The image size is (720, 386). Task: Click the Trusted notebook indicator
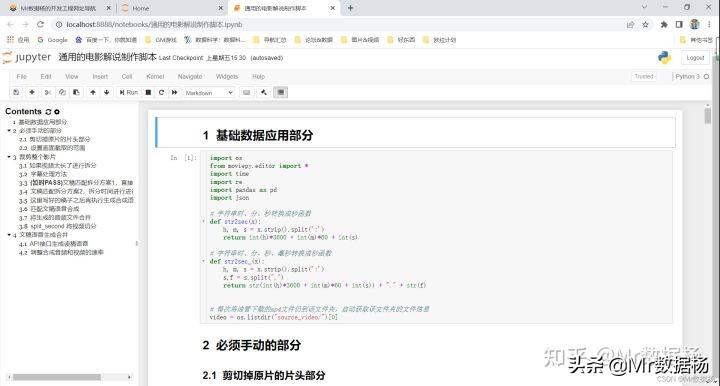coord(644,77)
